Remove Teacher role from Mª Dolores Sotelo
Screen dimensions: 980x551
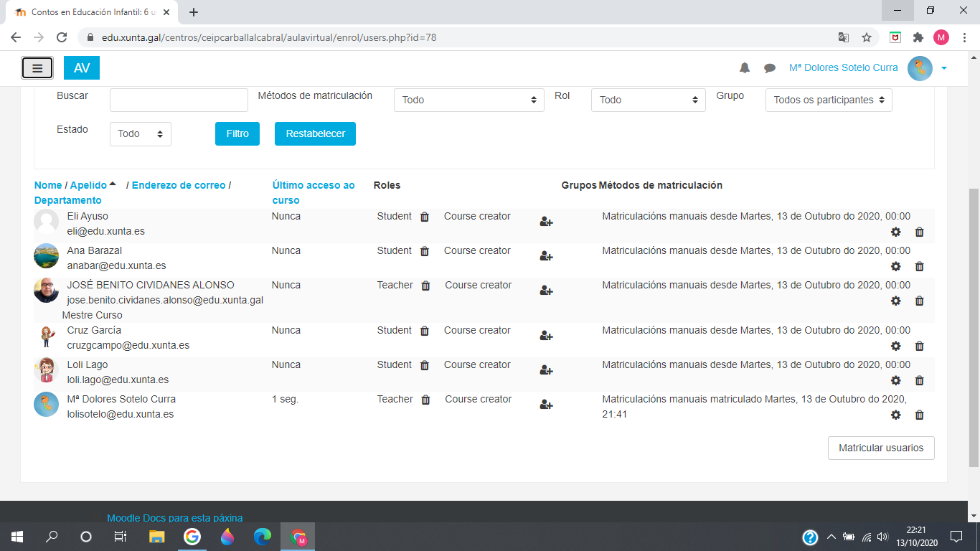(425, 400)
